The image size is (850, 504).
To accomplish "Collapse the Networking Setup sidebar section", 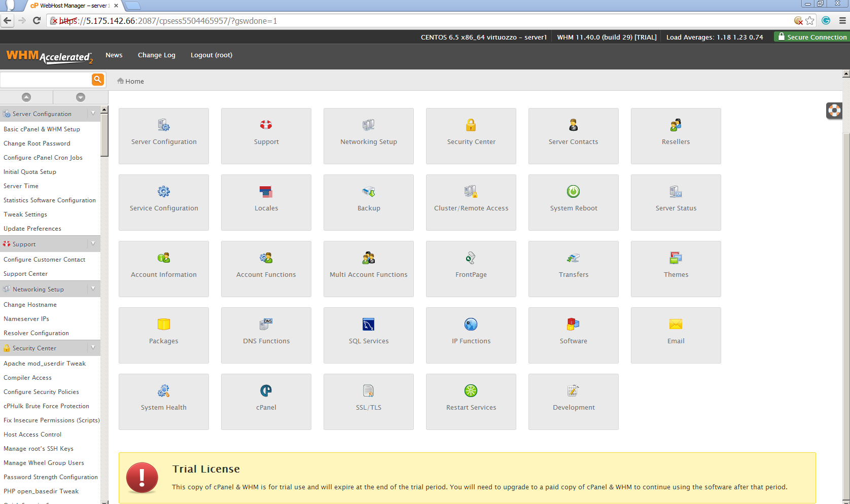I will 93,289.
